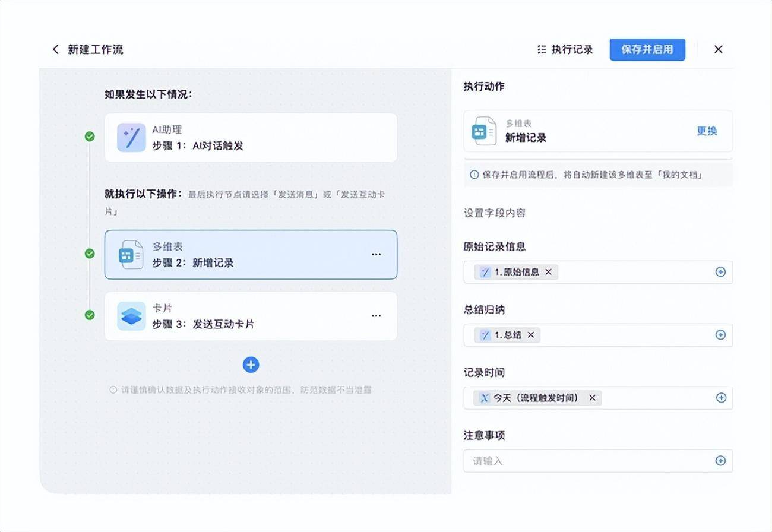Click the 多维表 icon in 执行动作 panel
Image resolution: width=772 pixels, height=532 pixels.
tap(484, 131)
